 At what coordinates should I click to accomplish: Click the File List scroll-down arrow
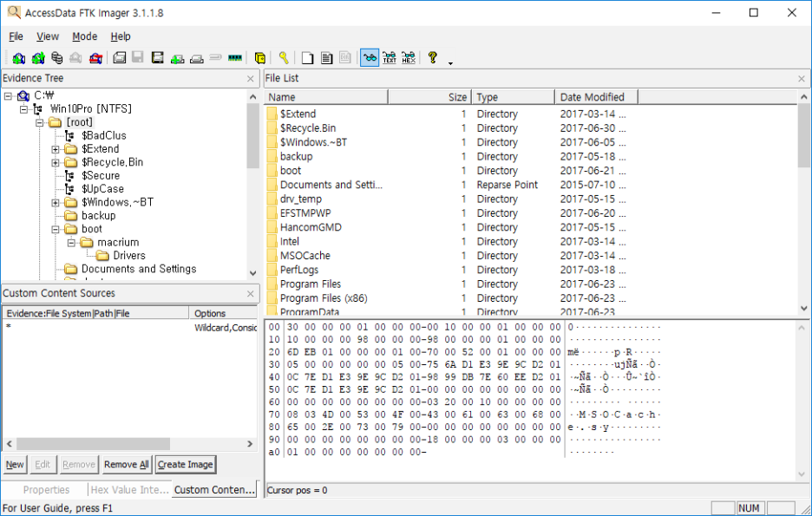pyautogui.click(x=803, y=308)
